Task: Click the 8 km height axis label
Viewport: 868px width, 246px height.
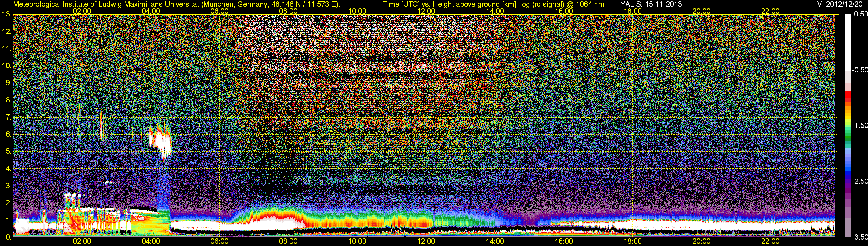Action: click(8, 100)
